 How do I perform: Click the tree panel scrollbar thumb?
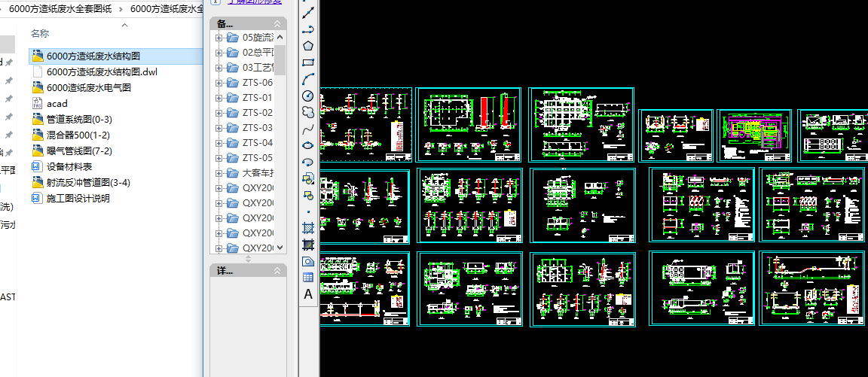[280, 59]
